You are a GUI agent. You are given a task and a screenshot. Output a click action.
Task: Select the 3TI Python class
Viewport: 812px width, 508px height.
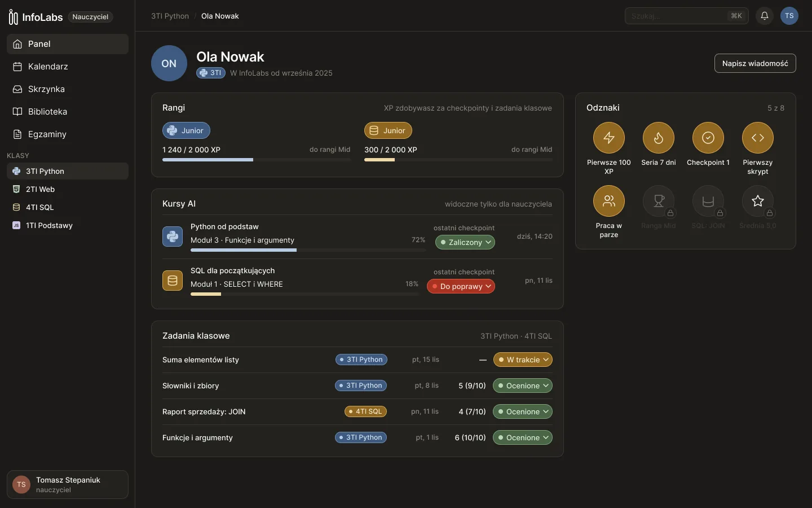(68, 171)
